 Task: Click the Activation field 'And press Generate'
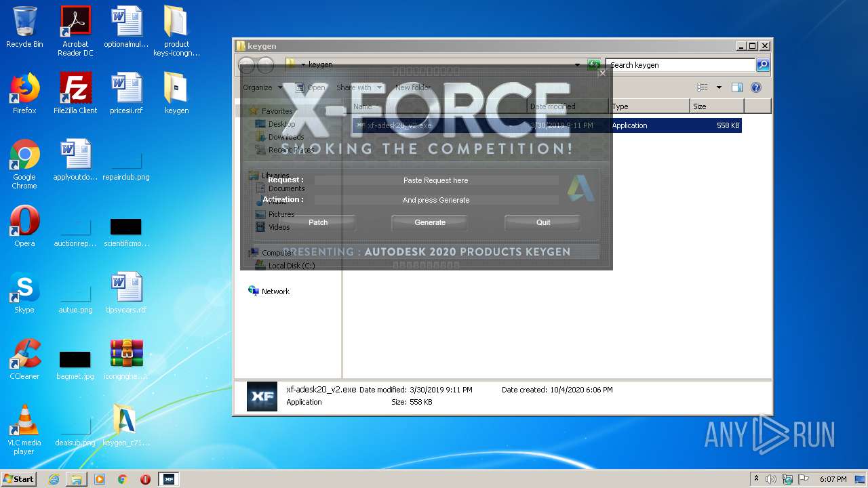click(x=436, y=200)
